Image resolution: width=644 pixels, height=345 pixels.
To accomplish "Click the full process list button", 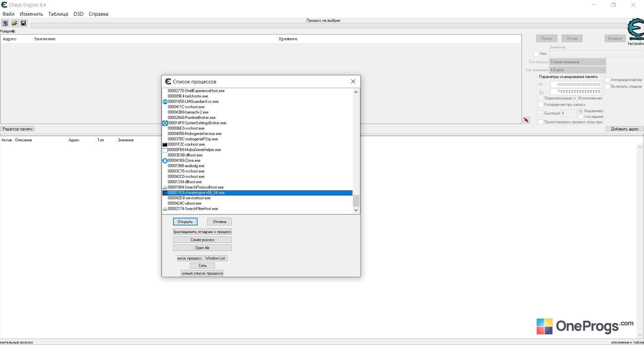I will point(202,273).
